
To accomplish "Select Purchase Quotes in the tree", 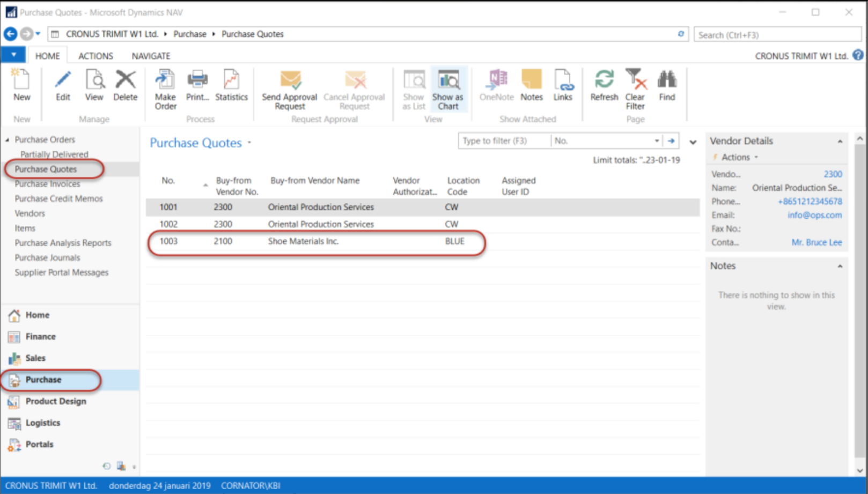I will point(46,169).
